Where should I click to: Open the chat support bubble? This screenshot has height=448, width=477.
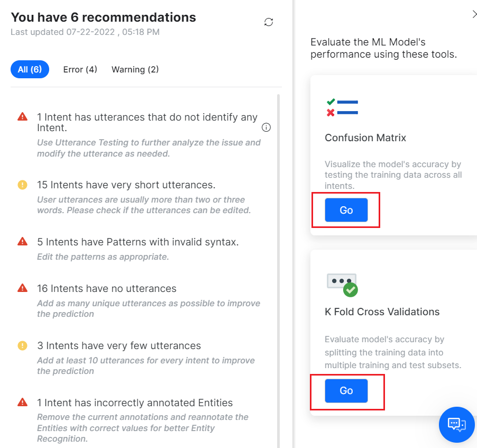pyautogui.click(x=457, y=424)
